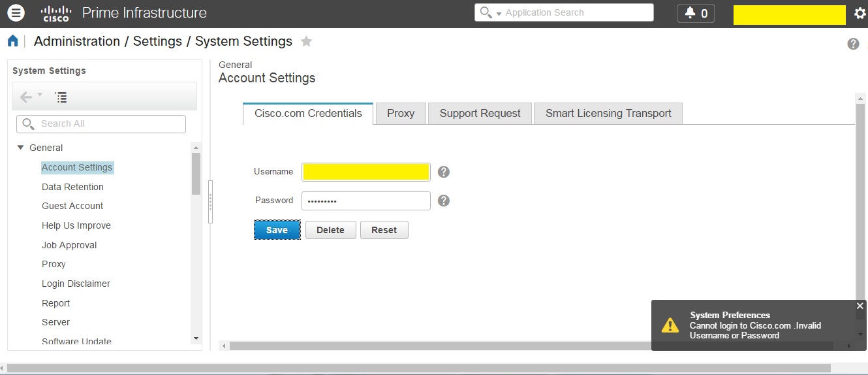
Task: Select Account Settings in tree
Action: click(77, 167)
